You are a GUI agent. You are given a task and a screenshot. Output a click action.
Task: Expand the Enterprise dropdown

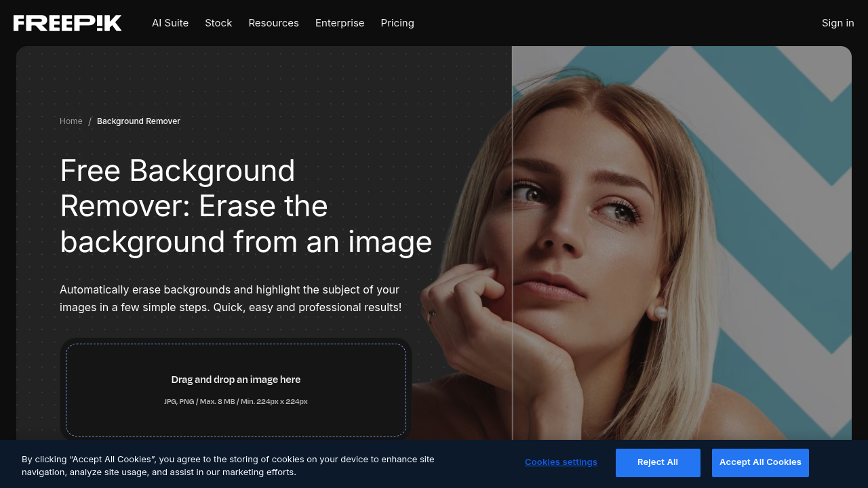pos(340,22)
